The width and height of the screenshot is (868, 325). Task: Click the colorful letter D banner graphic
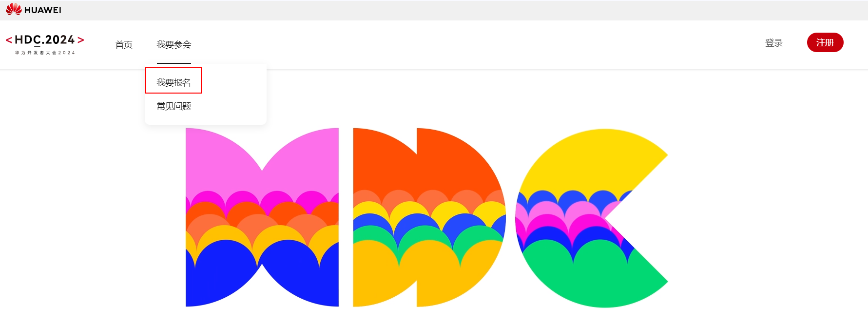click(429, 217)
